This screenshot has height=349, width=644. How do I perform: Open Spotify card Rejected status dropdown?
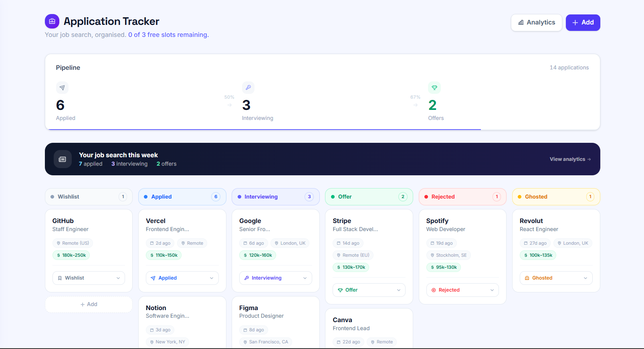pyautogui.click(x=462, y=290)
